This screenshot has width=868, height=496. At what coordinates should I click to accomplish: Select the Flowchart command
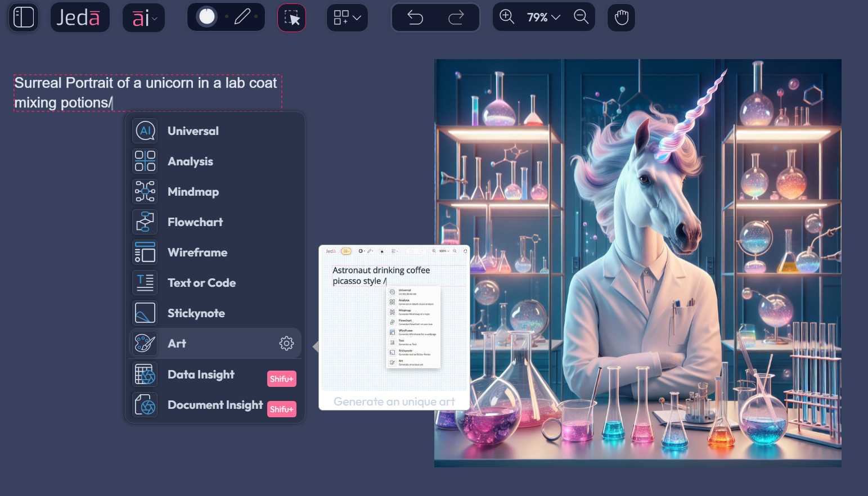[x=215, y=222]
